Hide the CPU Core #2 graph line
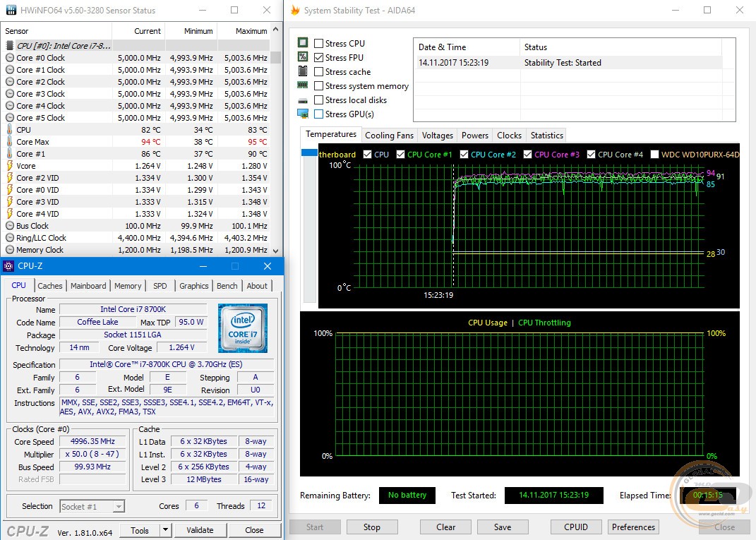Image resolution: width=756 pixels, height=540 pixels. click(x=464, y=155)
